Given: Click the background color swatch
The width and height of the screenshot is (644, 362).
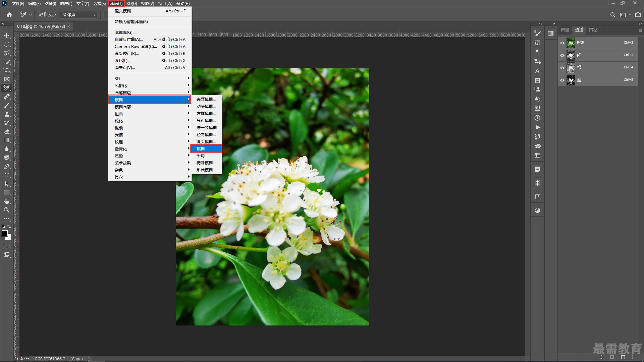Looking at the screenshot, I should (x=9, y=238).
